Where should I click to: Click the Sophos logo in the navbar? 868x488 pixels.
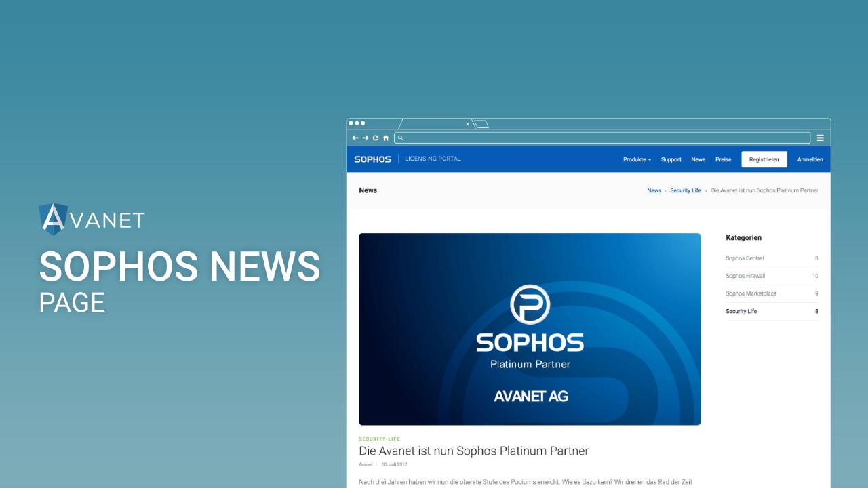click(372, 159)
